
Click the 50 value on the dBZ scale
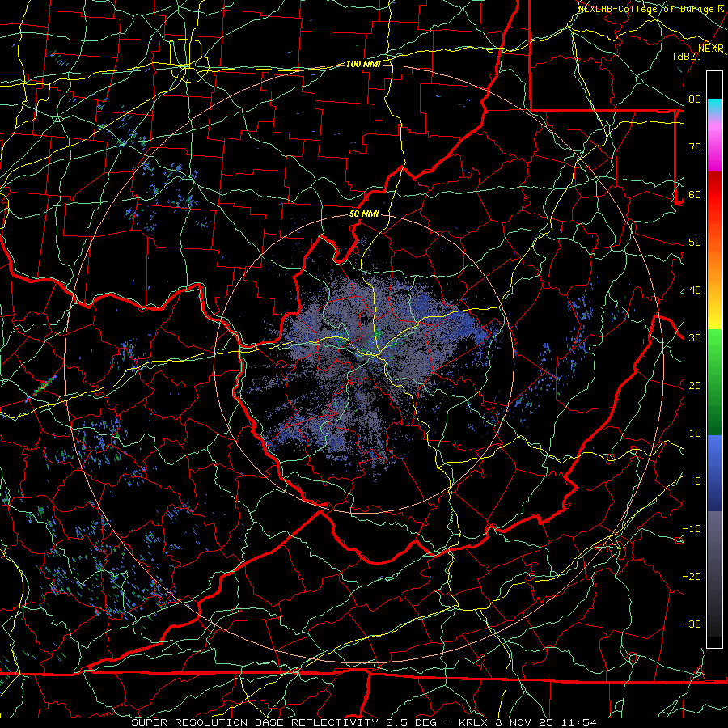695,243
